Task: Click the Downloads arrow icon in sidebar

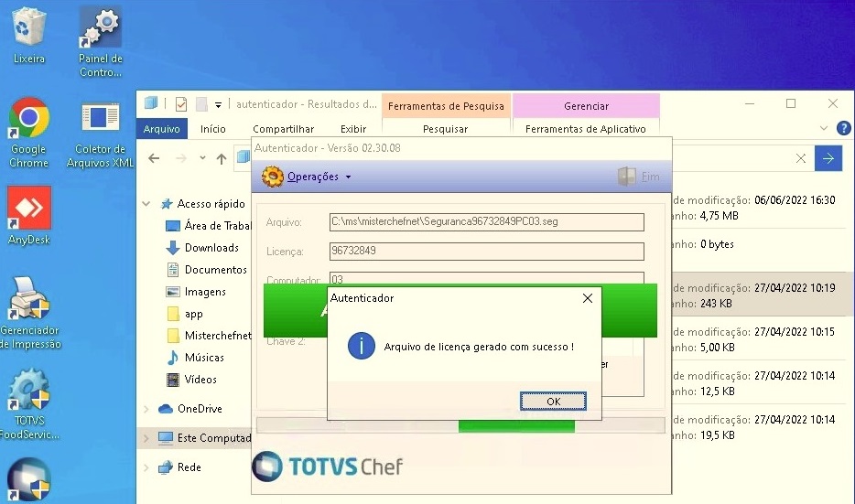Action: (x=172, y=248)
